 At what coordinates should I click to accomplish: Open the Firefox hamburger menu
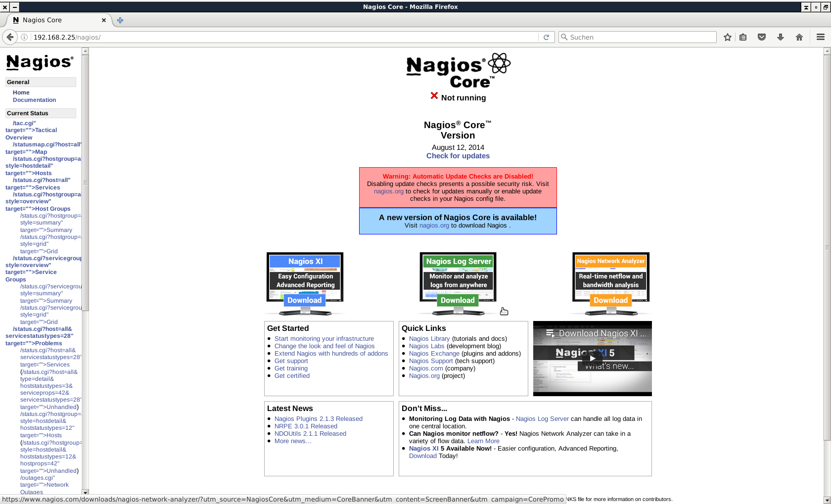click(x=820, y=37)
